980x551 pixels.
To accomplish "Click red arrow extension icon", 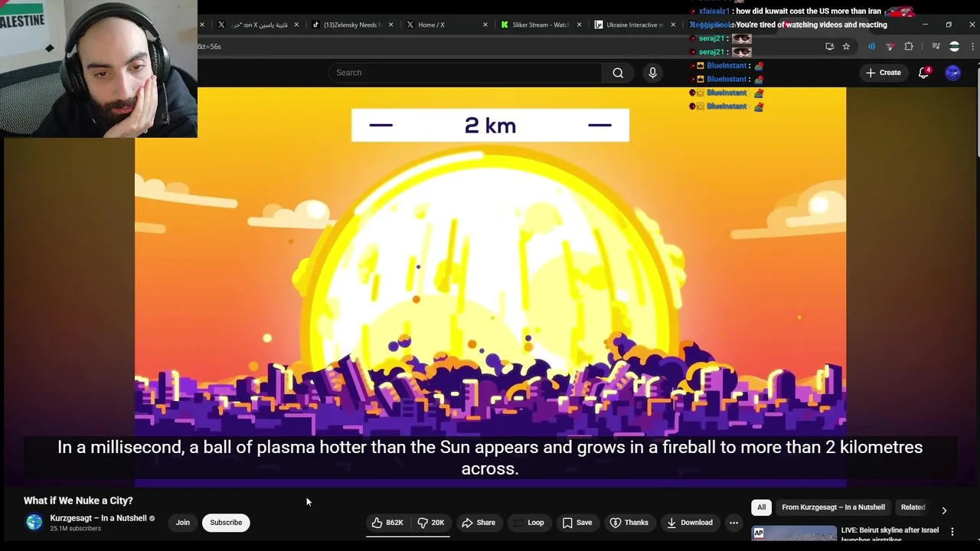I will point(890,47).
